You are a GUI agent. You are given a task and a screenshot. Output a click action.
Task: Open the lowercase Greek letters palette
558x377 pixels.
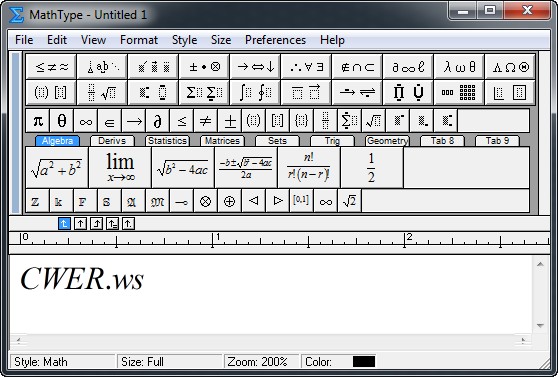459,67
